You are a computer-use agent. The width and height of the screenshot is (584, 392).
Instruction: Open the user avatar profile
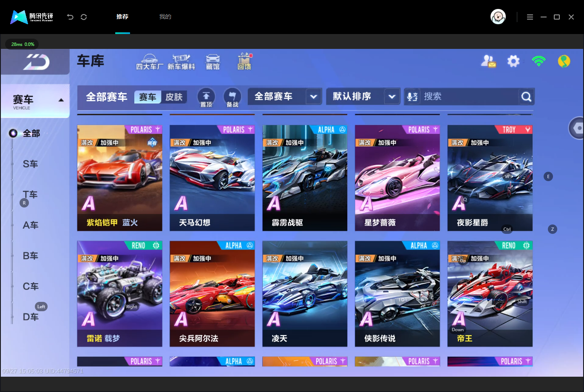click(498, 17)
